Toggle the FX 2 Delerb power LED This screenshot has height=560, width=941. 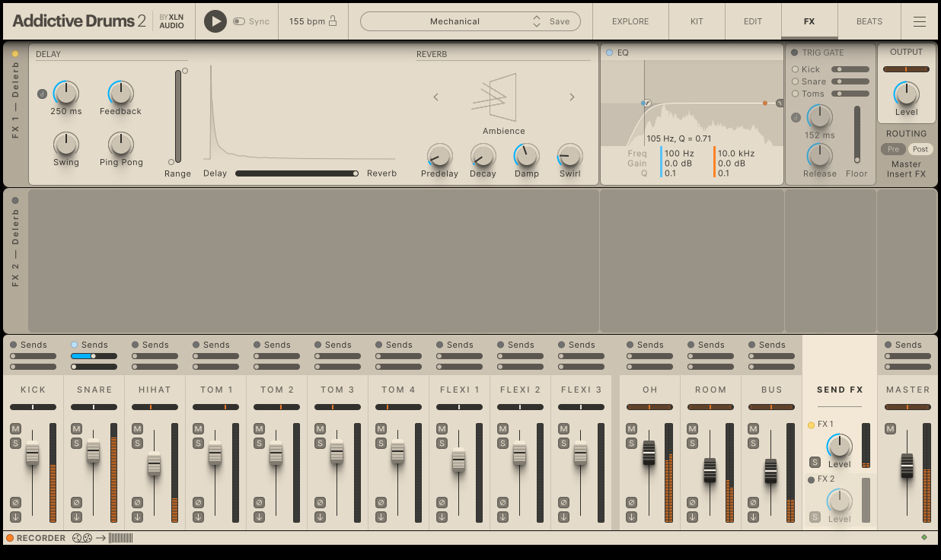pyautogui.click(x=15, y=201)
